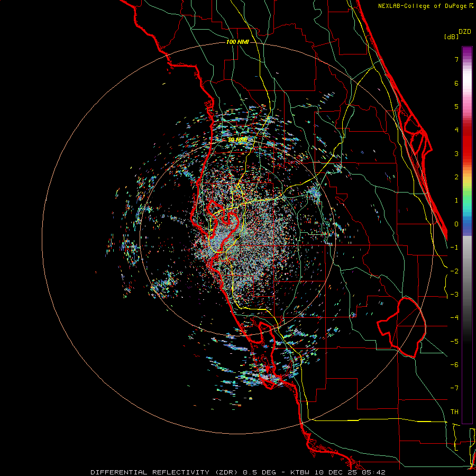This screenshot has height=476, width=476.
Task: Click the Differential Reflectivity caption at bottom
Action: 237,472
